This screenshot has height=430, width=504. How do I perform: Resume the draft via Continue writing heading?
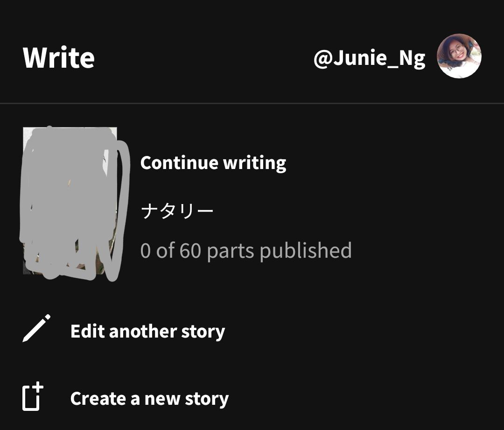click(x=213, y=163)
